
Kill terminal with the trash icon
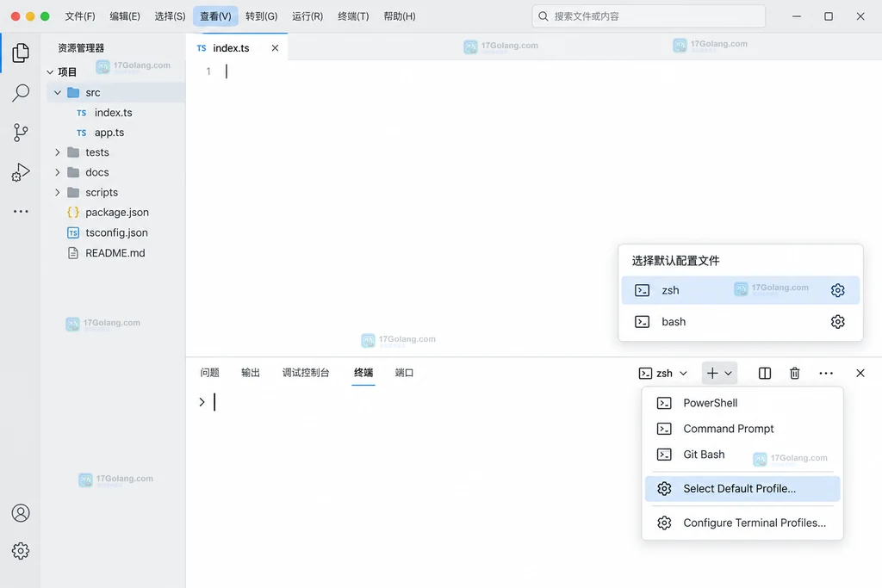(x=795, y=374)
